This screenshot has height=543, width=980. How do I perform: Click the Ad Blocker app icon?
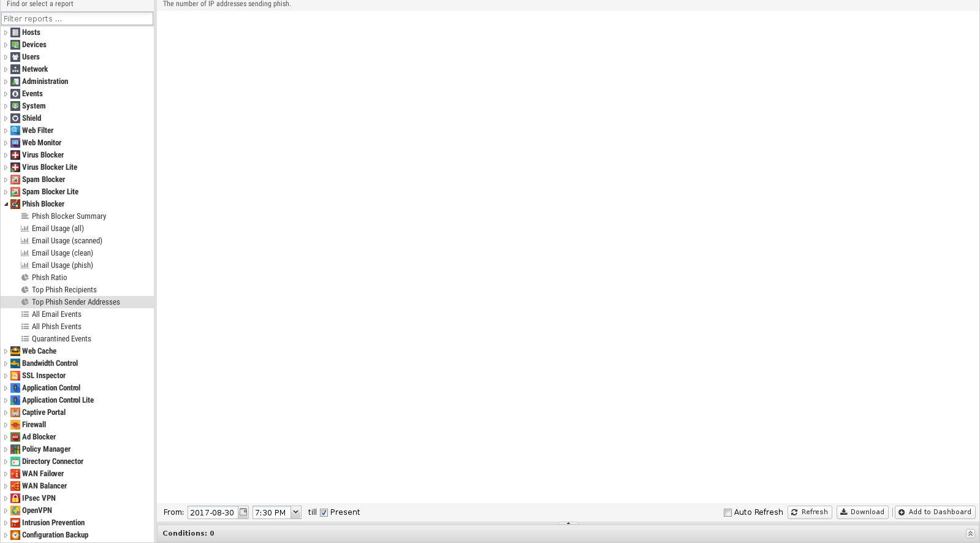(x=15, y=437)
